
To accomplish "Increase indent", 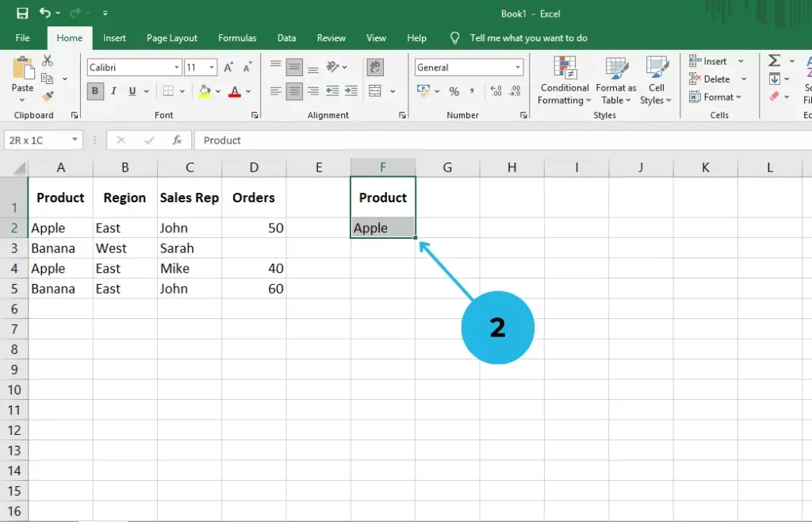I will (x=351, y=91).
